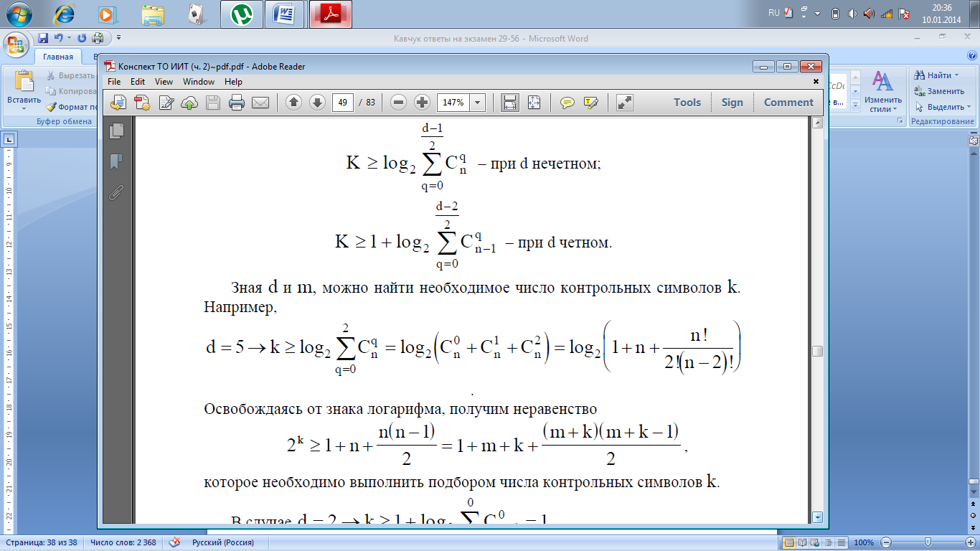Image resolution: width=980 pixels, height=551 pixels.
Task: Select Print Layout view in Word status bar
Action: pyautogui.click(x=790, y=542)
